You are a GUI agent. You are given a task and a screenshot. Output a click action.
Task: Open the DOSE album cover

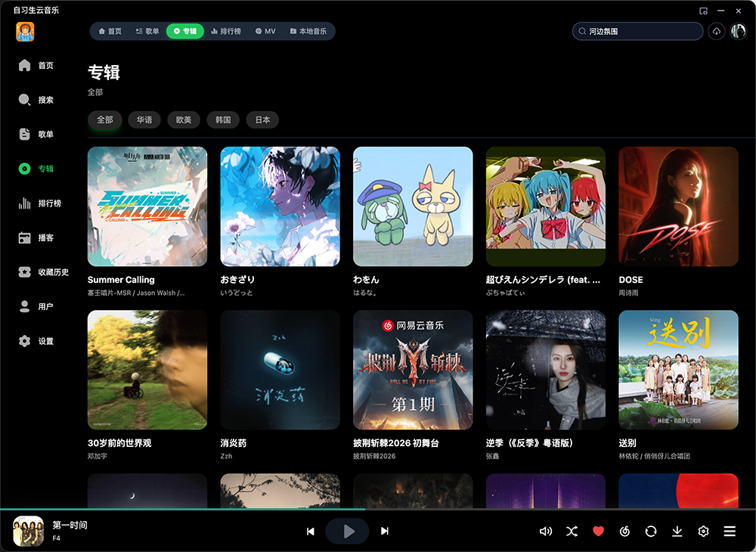[678, 206]
